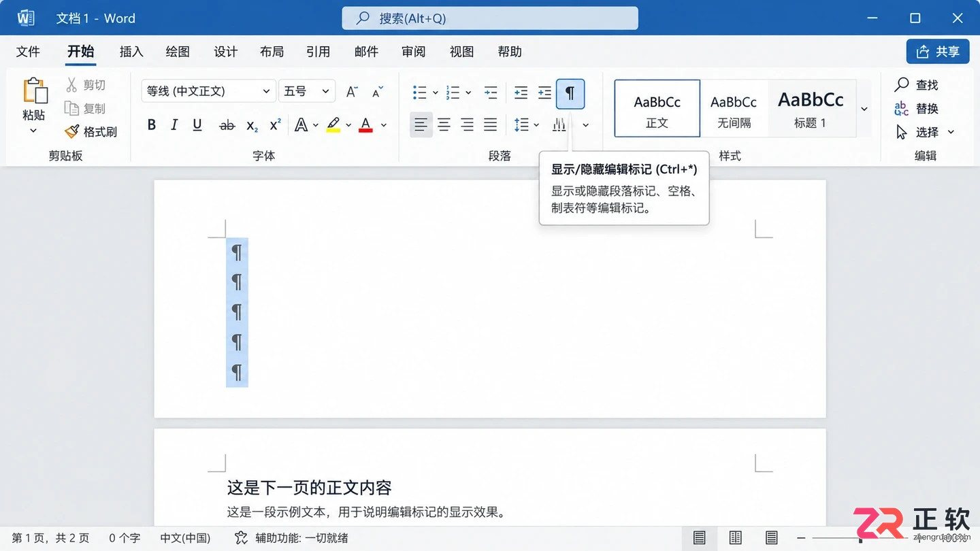Viewport: 980px width, 551px height.
Task: Toggle the show/hide editing marks pilcrow button
Action: [x=570, y=94]
